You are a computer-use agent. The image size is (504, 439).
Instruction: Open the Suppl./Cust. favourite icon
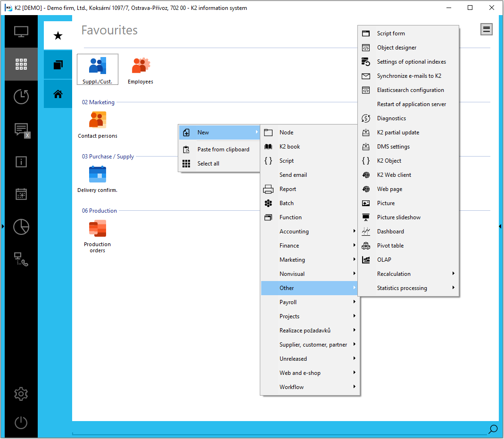pyautogui.click(x=98, y=69)
